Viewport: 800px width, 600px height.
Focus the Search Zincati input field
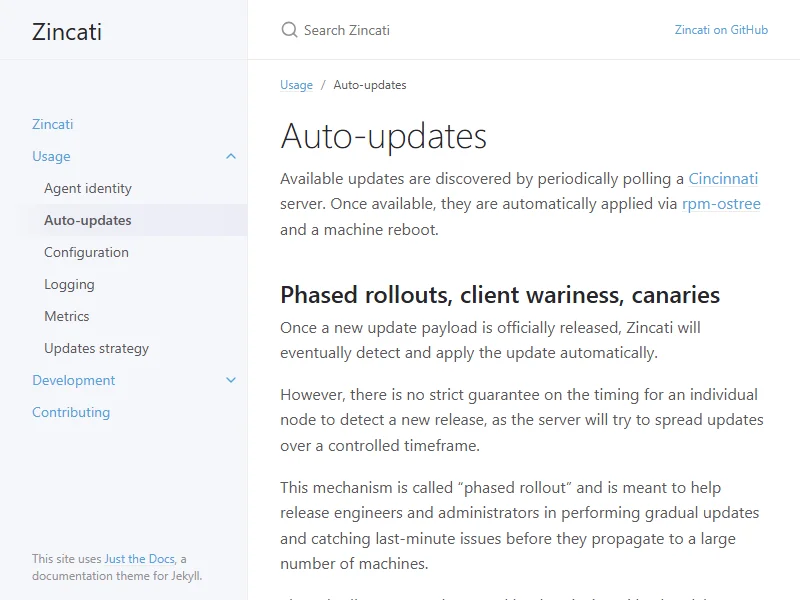[x=450, y=30]
